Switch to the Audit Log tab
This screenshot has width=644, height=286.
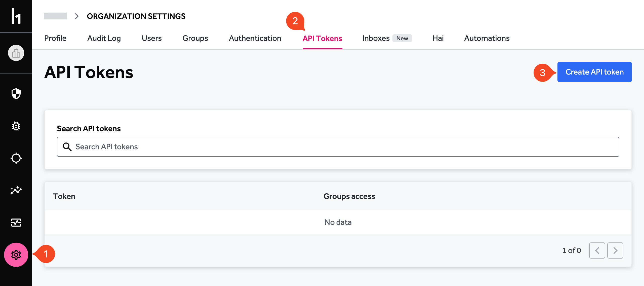click(x=104, y=38)
